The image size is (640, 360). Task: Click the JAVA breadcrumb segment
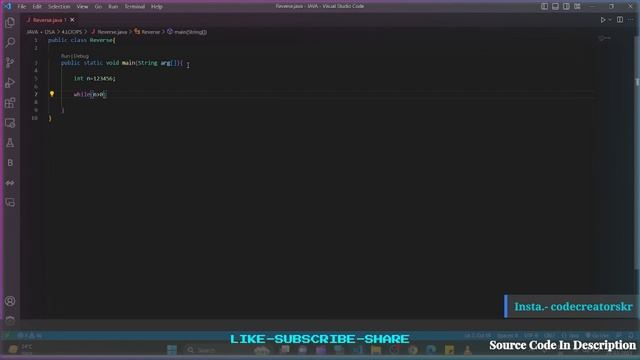coord(33,32)
